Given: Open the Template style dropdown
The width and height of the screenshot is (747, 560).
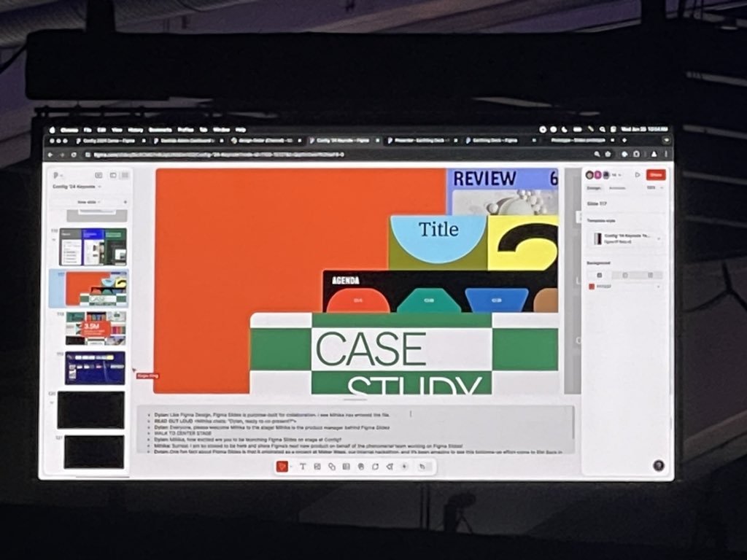Looking at the screenshot, I should [659, 238].
